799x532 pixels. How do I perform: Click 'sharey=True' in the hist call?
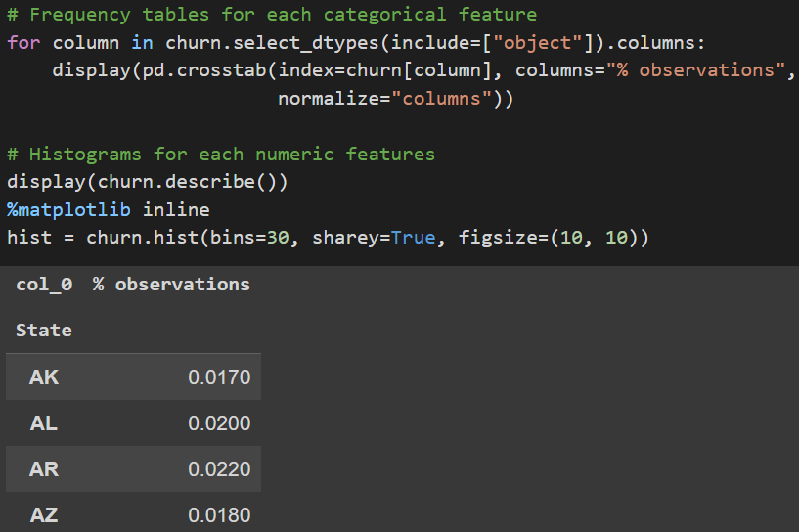tap(374, 238)
